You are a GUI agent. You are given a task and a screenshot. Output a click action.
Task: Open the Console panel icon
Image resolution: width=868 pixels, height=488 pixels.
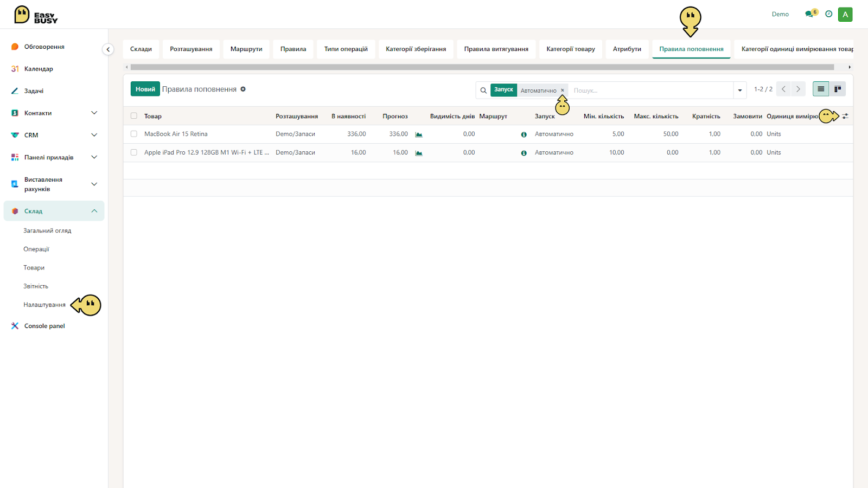[x=15, y=326]
